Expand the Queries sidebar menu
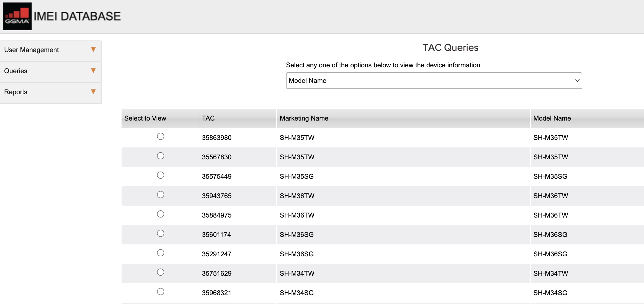Screen dimensions: 644x304 (16, 71)
